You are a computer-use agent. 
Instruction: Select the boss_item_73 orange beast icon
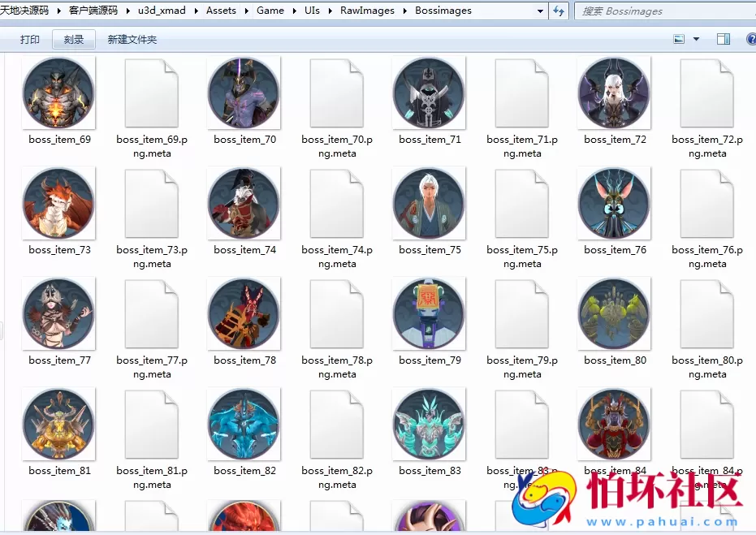[58, 203]
